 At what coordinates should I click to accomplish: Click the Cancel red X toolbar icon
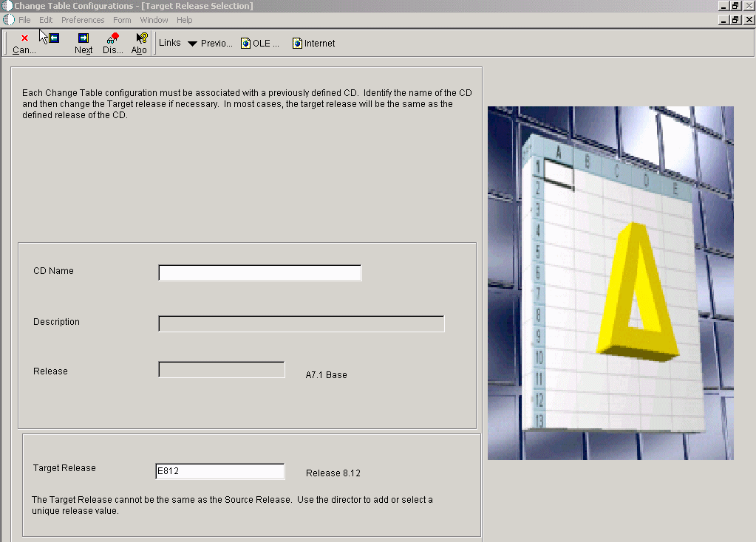click(x=24, y=38)
